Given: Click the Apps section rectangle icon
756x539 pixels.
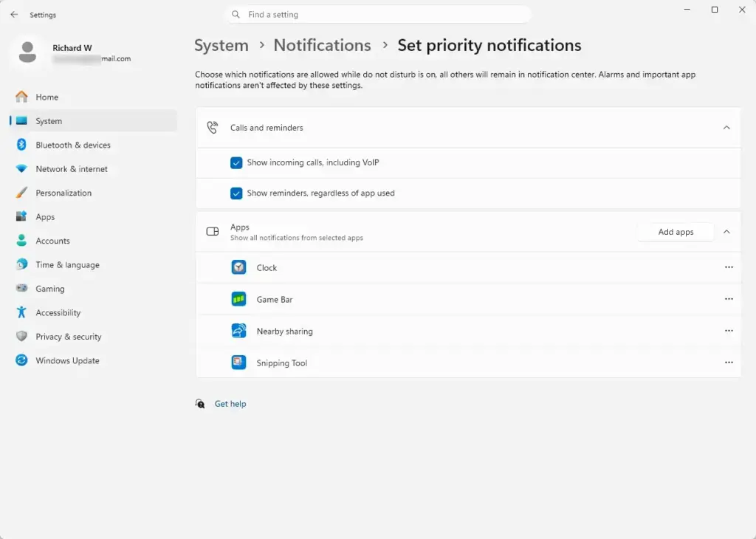Looking at the screenshot, I should click(213, 232).
